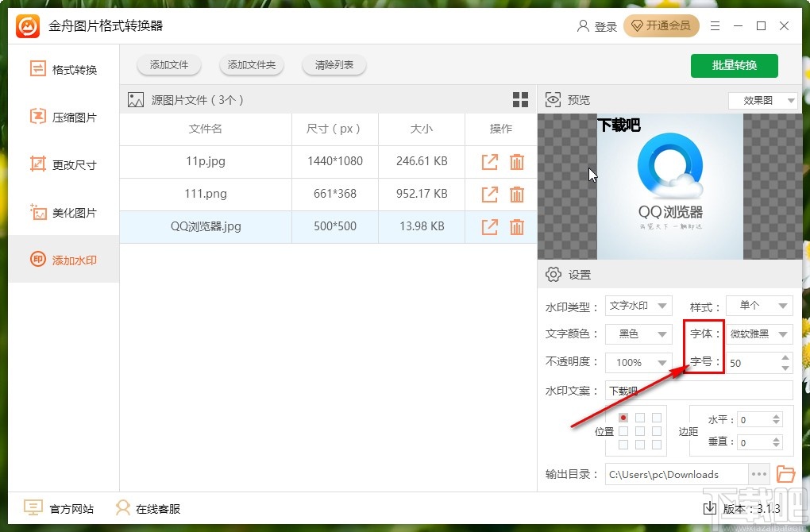
Task: Open the 水印类型 watermark type dropdown
Action: pyautogui.click(x=639, y=305)
